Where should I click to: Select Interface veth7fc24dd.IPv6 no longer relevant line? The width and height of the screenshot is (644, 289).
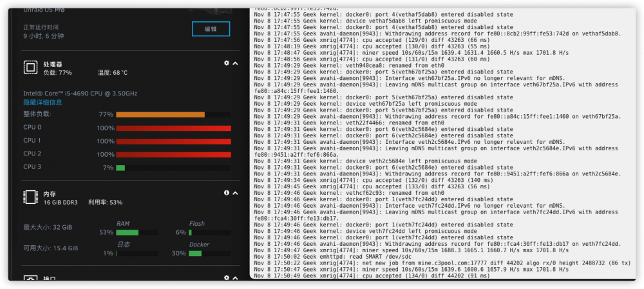click(x=410, y=205)
